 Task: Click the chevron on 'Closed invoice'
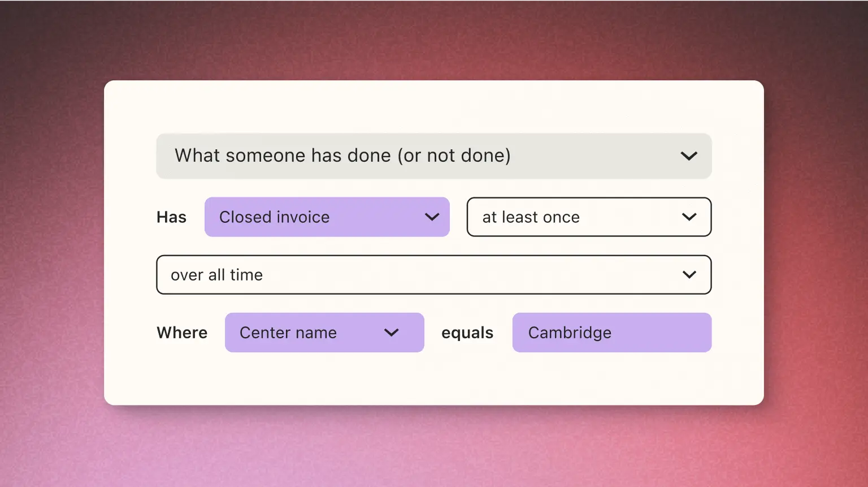coord(432,217)
